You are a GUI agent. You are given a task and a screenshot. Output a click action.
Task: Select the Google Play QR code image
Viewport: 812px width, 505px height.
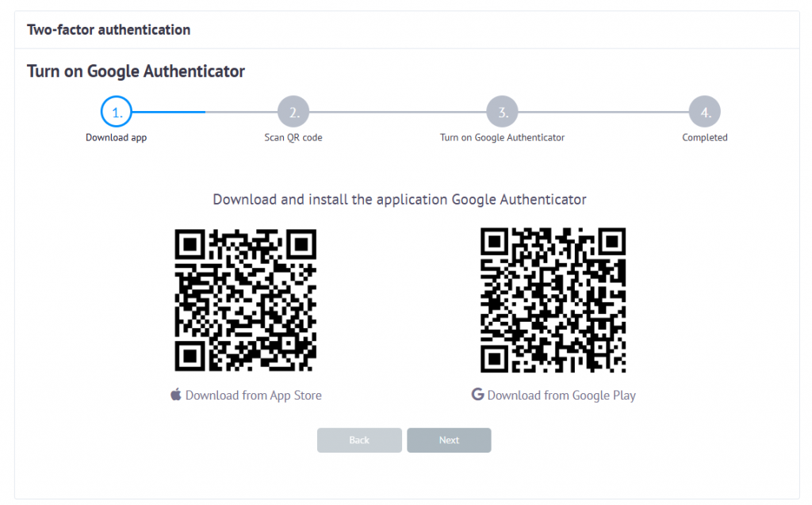[553, 300]
